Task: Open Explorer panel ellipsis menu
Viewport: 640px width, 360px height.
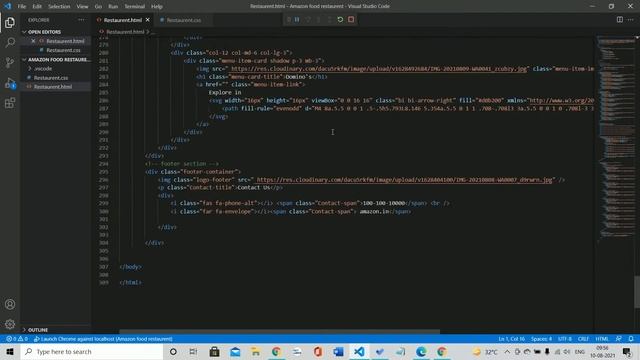Action: point(81,20)
